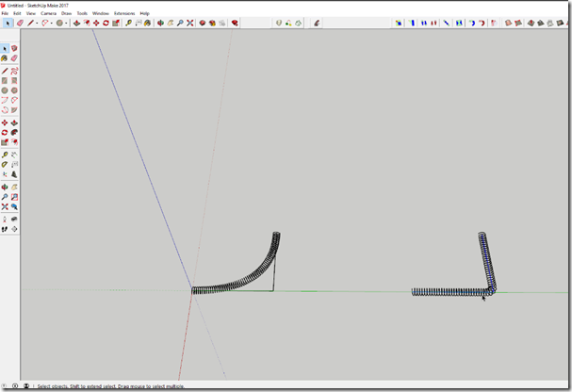Expand the Arc tool dropdown arrow
The image size is (572, 392).
tap(52, 24)
